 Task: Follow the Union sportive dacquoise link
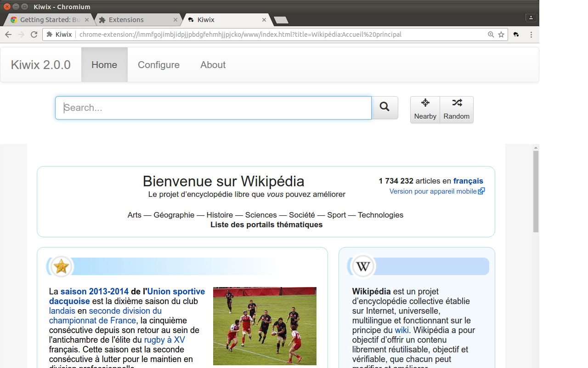[x=127, y=296]
